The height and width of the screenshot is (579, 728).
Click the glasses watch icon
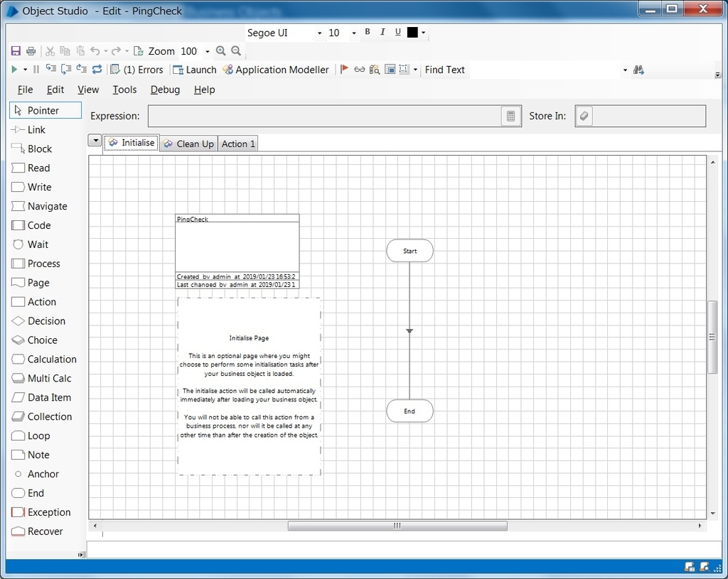[x=359, y=70]
